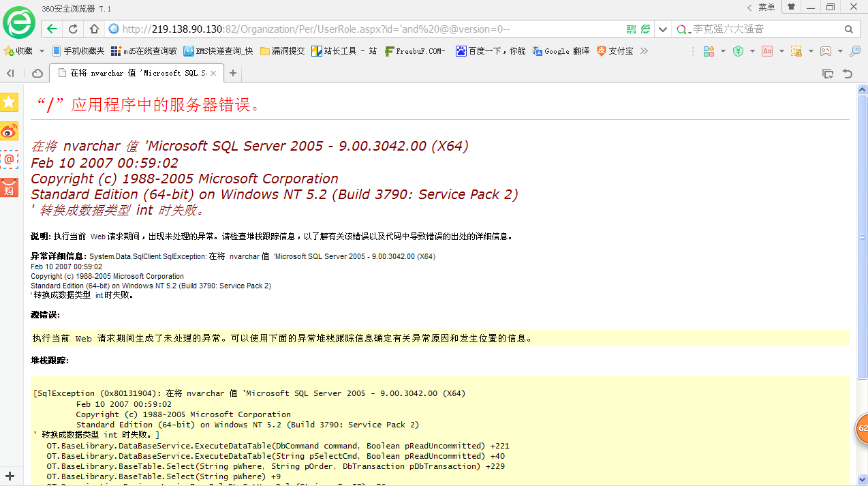868x486 pixels.
Task: Open the screenshot scissors icon
Action: click(796, 51)
